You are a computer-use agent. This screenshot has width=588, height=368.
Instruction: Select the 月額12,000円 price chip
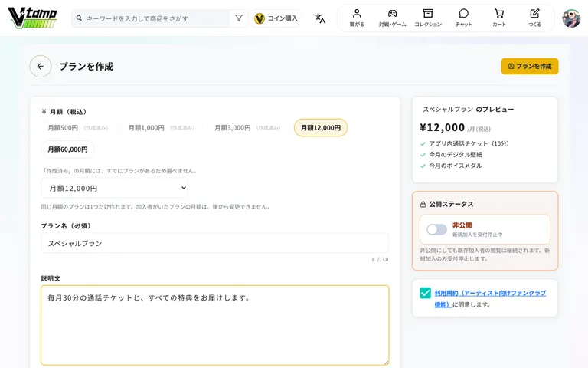321,128
